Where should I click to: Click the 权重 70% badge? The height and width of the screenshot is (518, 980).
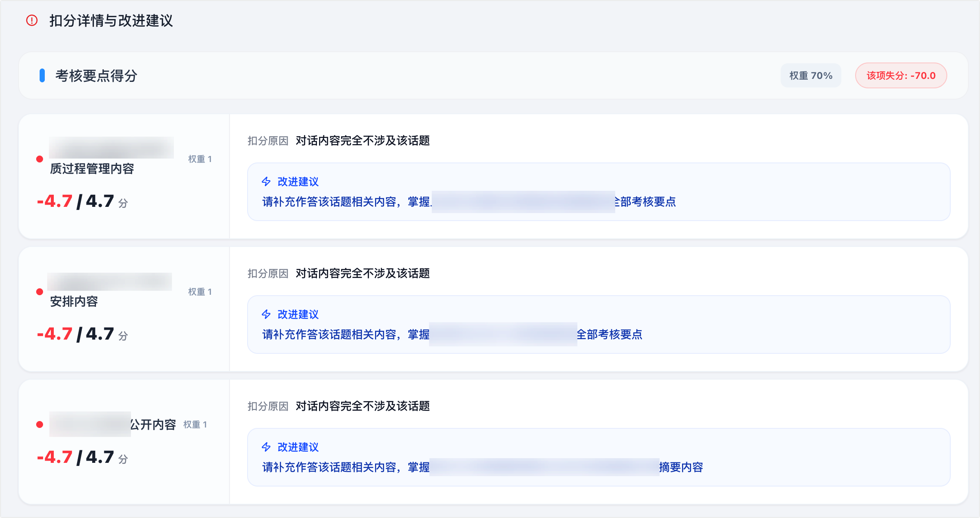pos(811,75)
